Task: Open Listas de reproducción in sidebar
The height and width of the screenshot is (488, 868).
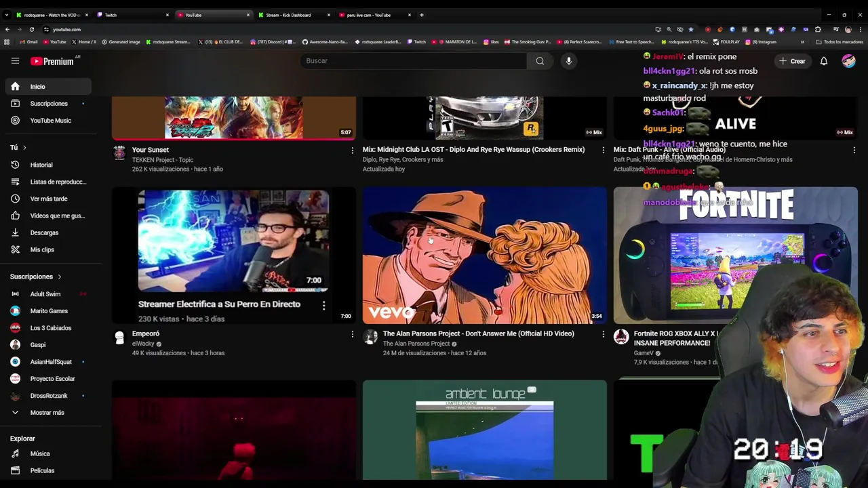Action: 47,182
